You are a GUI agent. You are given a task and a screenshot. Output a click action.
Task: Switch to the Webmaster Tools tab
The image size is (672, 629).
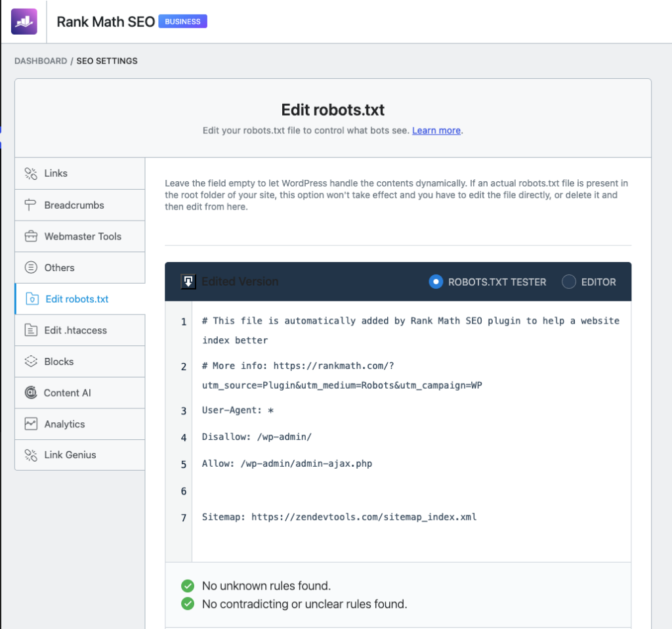(80, 236)
